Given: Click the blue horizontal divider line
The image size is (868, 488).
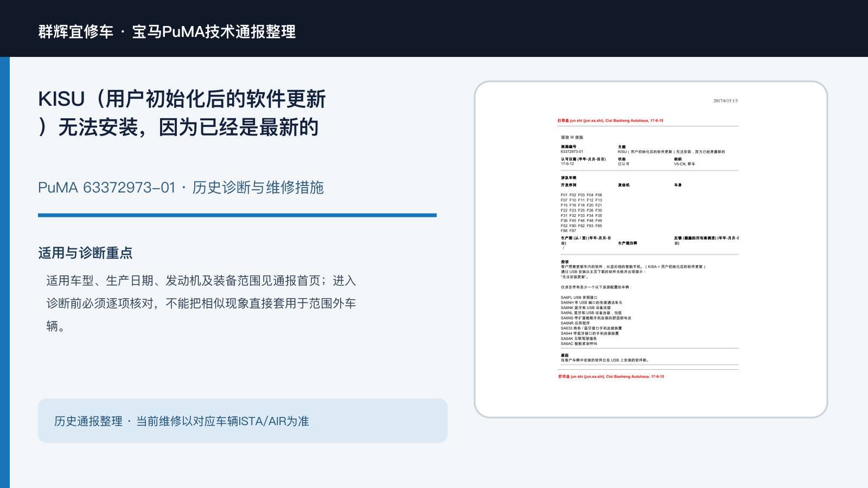Looking at the screenshot, I should (x=237, y=215).
